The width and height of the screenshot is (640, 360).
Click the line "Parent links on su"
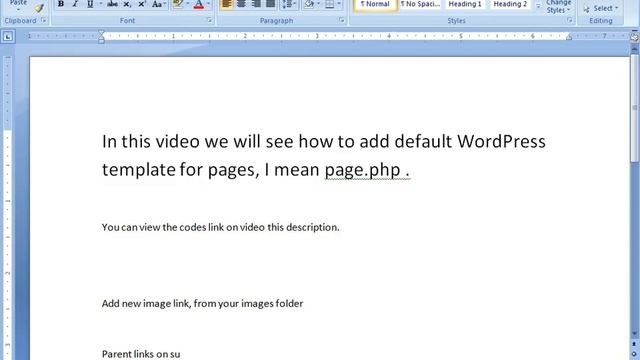(x=141, y=354)
